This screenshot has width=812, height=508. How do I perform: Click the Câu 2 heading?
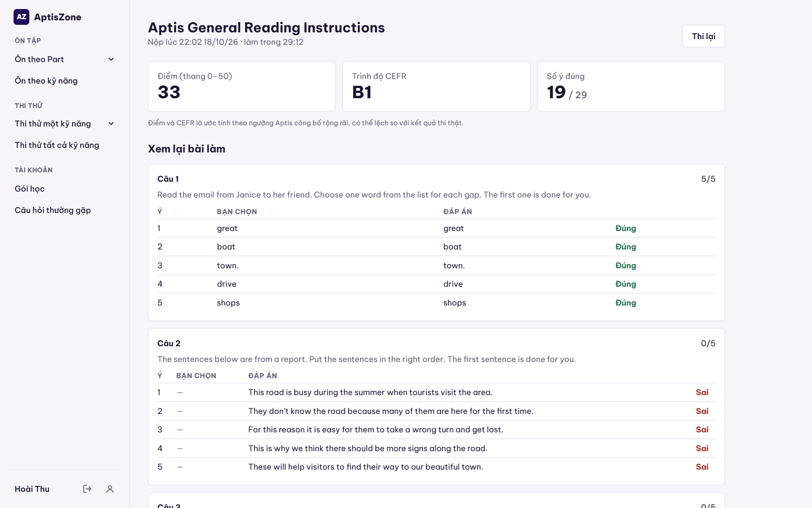click(169, 343)
